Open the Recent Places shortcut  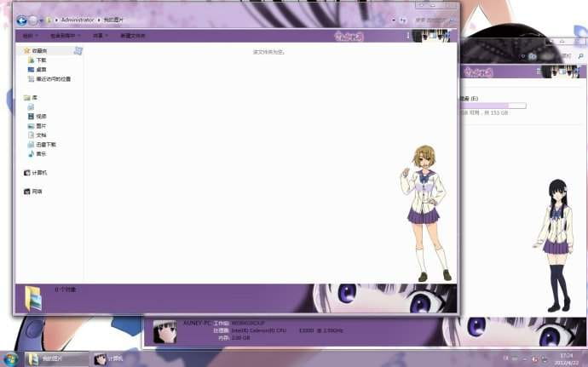(x=51, y=79)
